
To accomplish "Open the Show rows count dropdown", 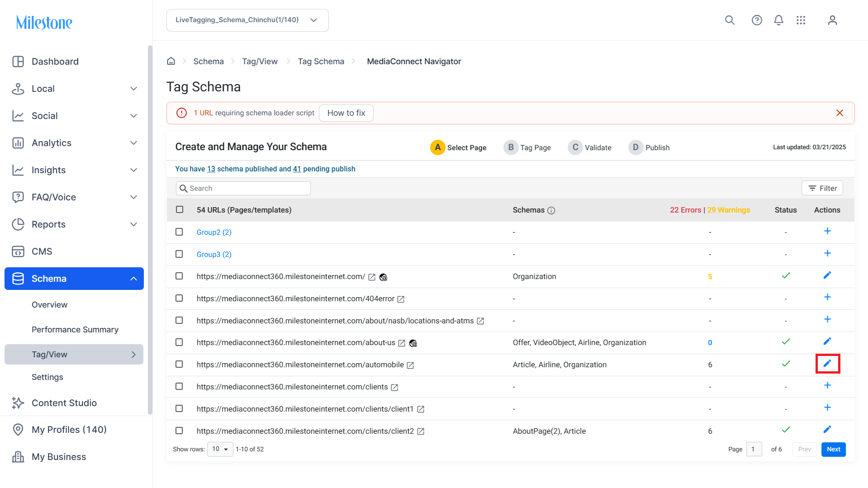I will 220,449.
